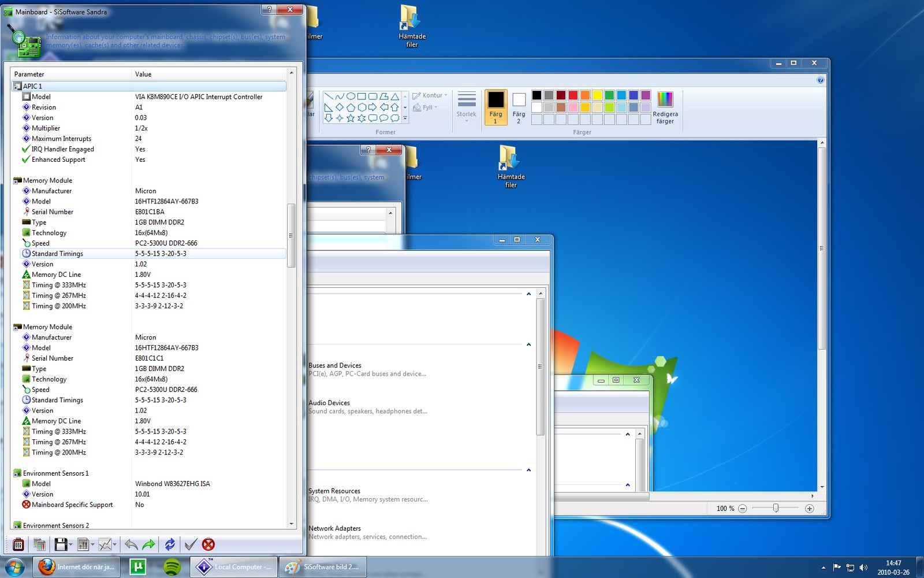This screenshot has width=924, height=578.
Task: Pick the red color swatch
Action: pyautogui.click(x=573, y=95)
